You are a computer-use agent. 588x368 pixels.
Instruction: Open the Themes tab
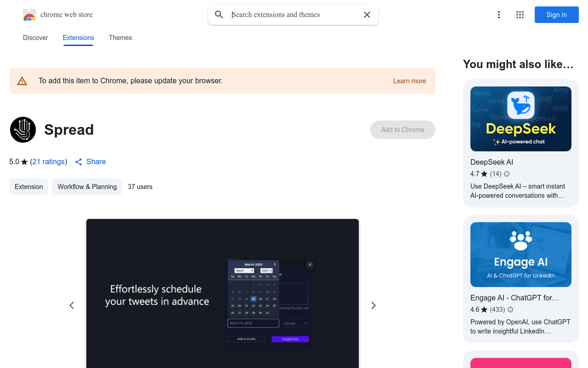tap(120, 38)
